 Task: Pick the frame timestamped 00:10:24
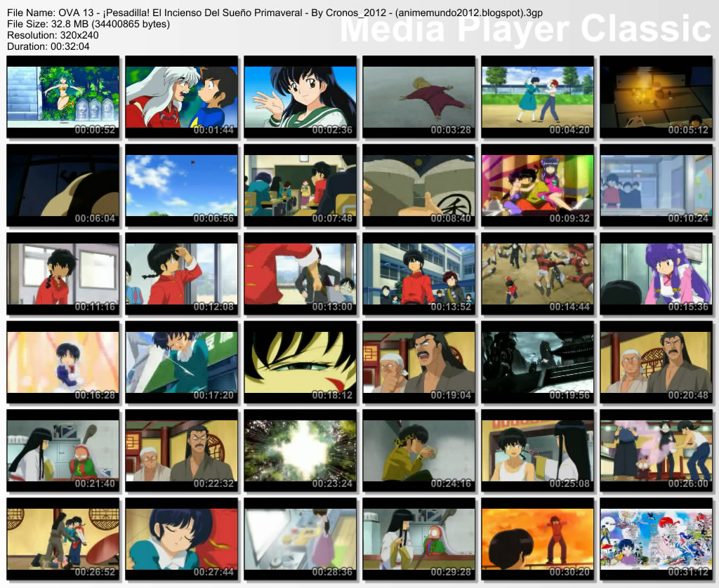coord(657,185)
